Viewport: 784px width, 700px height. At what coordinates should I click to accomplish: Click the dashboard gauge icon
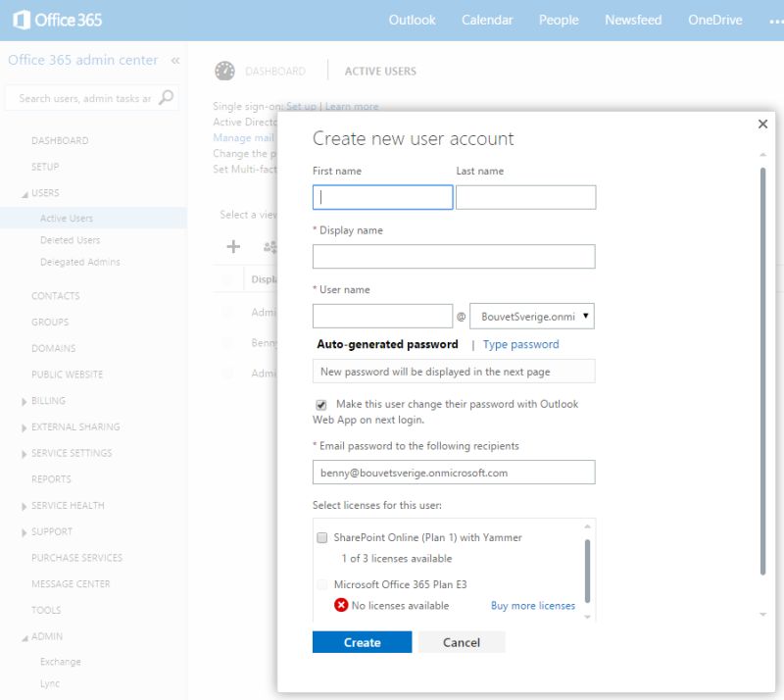(x=223, y=71)
